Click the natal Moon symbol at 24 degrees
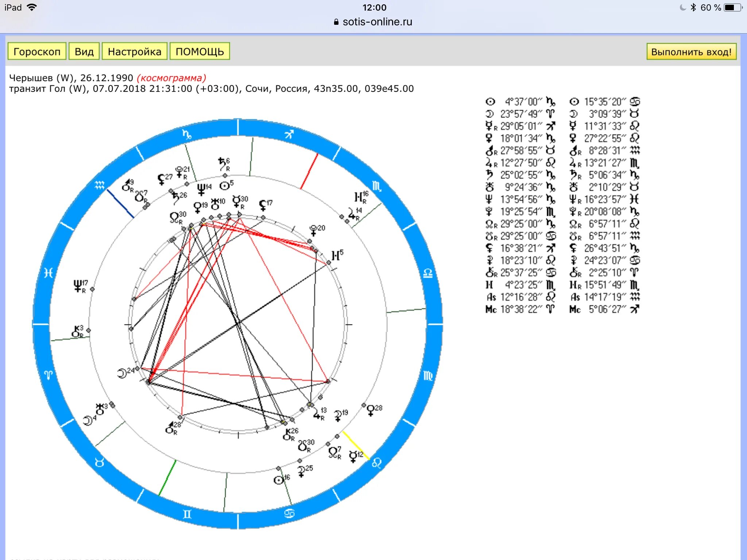This screenshot has width=747, height=560. pos(122,373)
